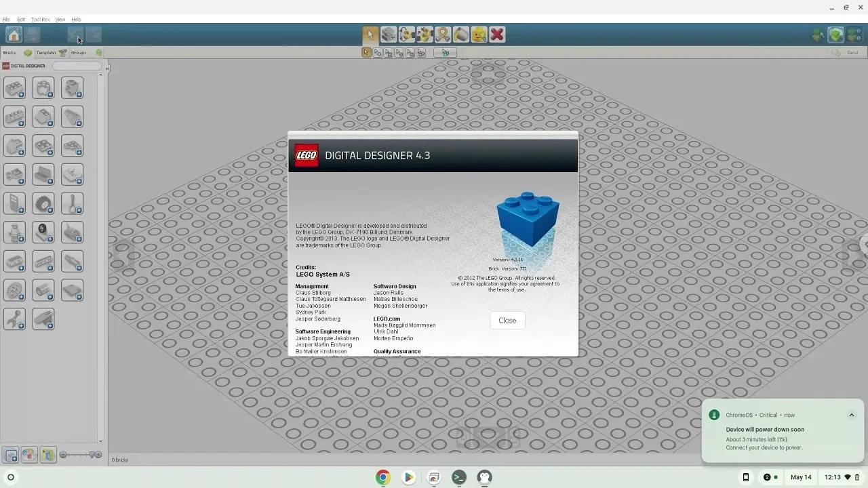This screenshot has width=868, height=488.
Task: Choose the color selection mode
Action: [x=399, y=53]
